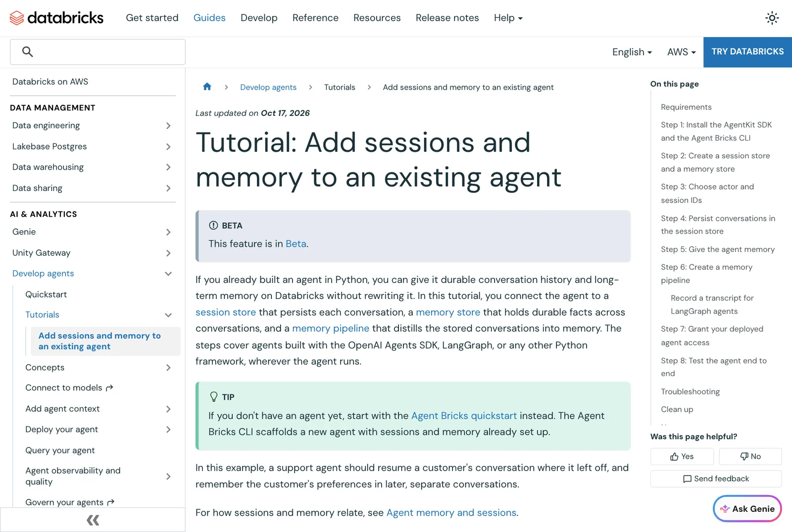The width and height of the screenshot is (792, 532).
Task: Open Quickstart in sidebar
Action: pyautogui.click(x=46, y=294)
